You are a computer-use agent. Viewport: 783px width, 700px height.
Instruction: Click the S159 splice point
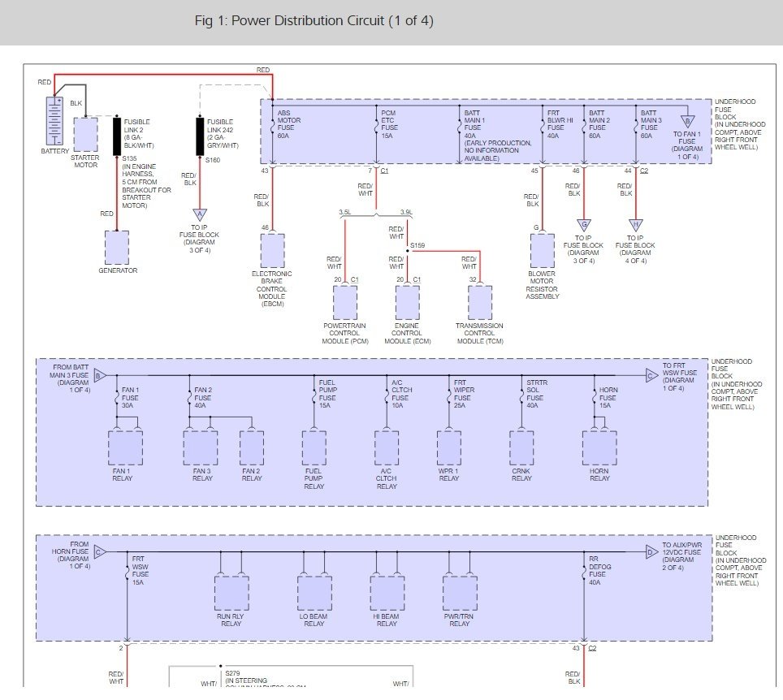[x=408, y=251]
